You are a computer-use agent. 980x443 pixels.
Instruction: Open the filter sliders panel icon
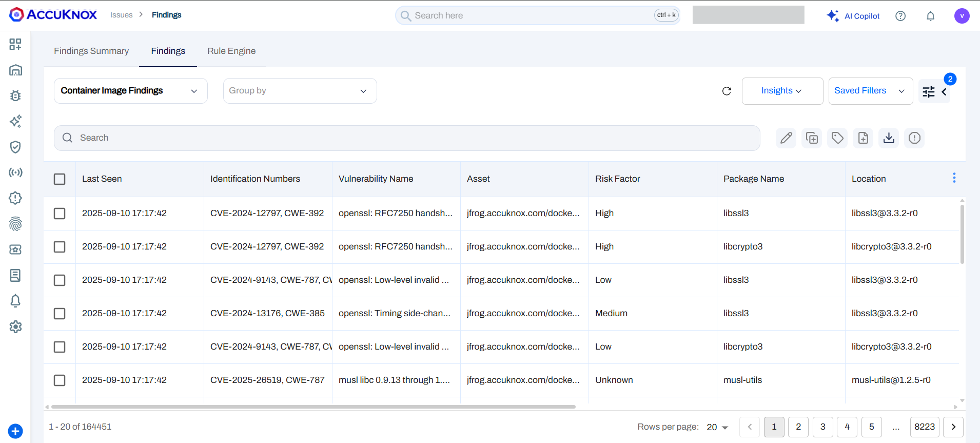[929, 92]
